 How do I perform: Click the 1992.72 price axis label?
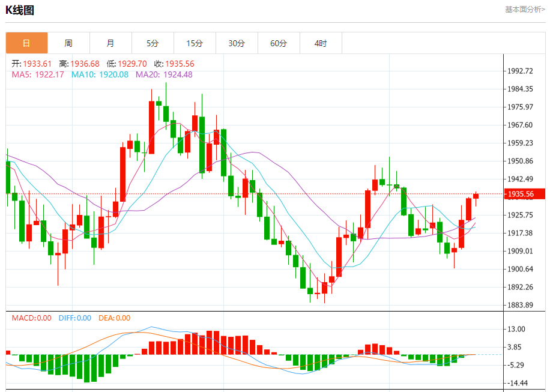pyautogui.click(x=520, y=71)
